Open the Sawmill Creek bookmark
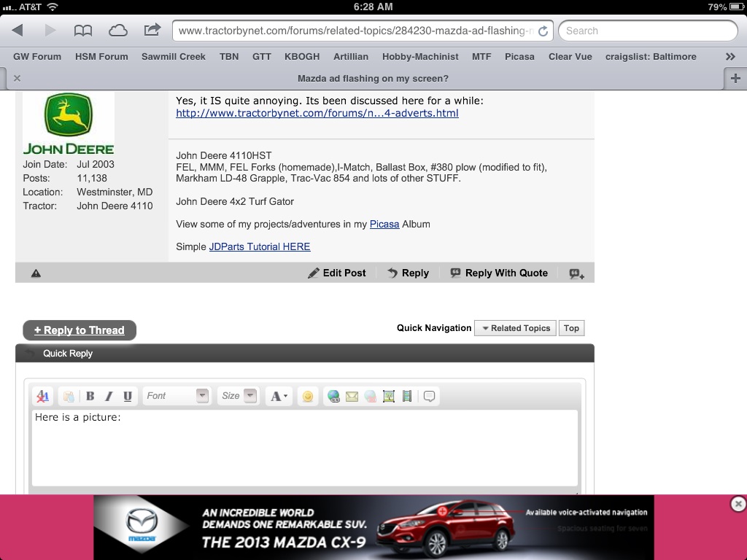 (174, 57)
